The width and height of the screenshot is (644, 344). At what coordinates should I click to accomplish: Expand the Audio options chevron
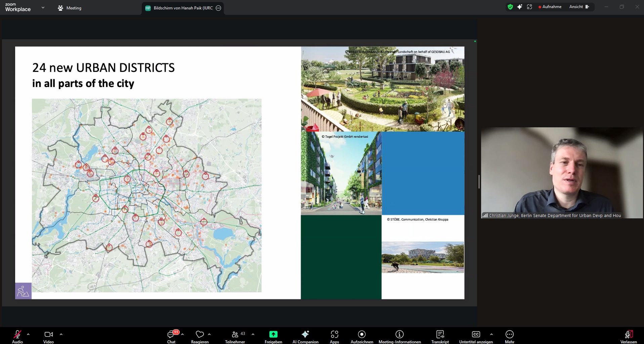click(28, 334)
